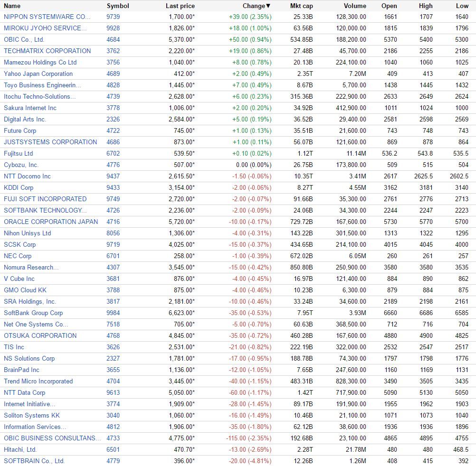Open Soliton Systems KK link

pos(32,415)
